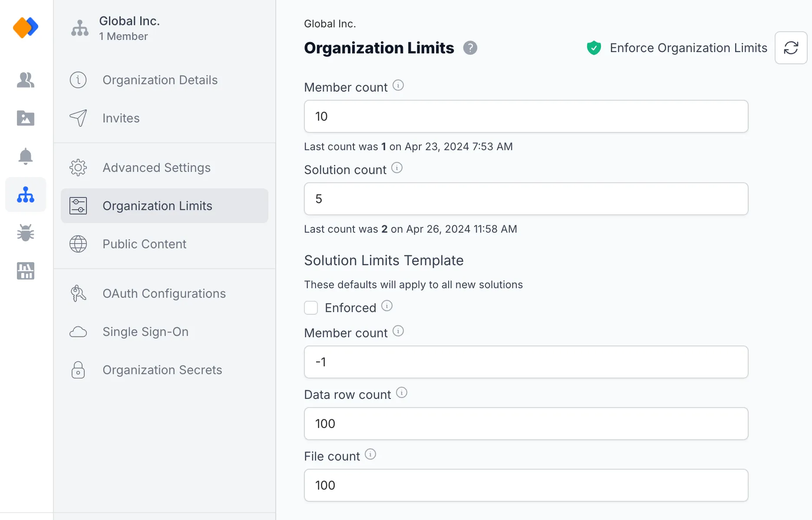812x520 pixels.
Task: Open the users icon in the left rail
Action: tap(26, 80)
